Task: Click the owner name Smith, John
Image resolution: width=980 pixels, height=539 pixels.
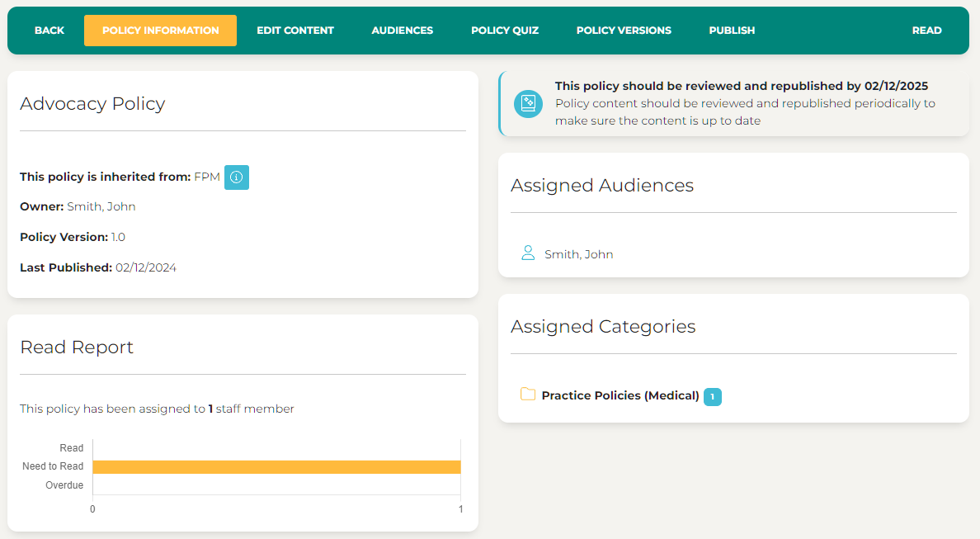Action: (101, 206)
